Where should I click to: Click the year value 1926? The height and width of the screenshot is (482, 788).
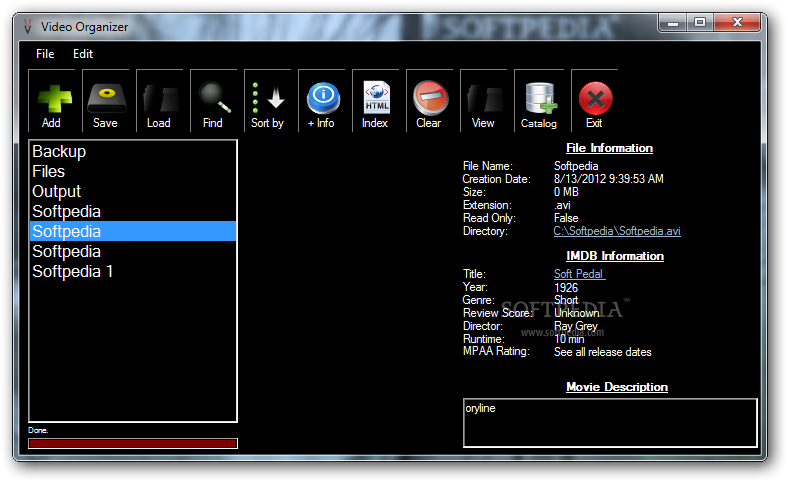[x=566, y=288]
